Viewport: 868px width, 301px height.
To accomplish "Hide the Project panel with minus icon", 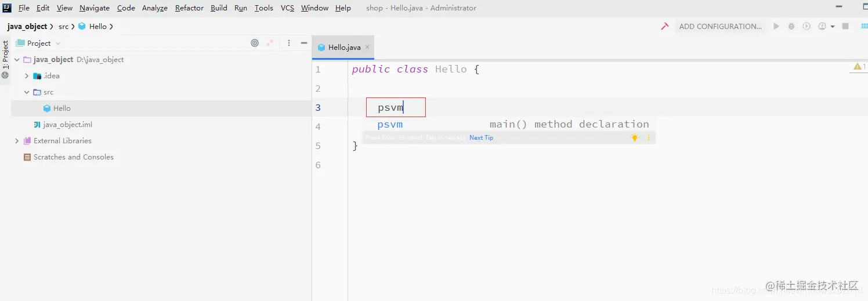I will click(303, 43).
